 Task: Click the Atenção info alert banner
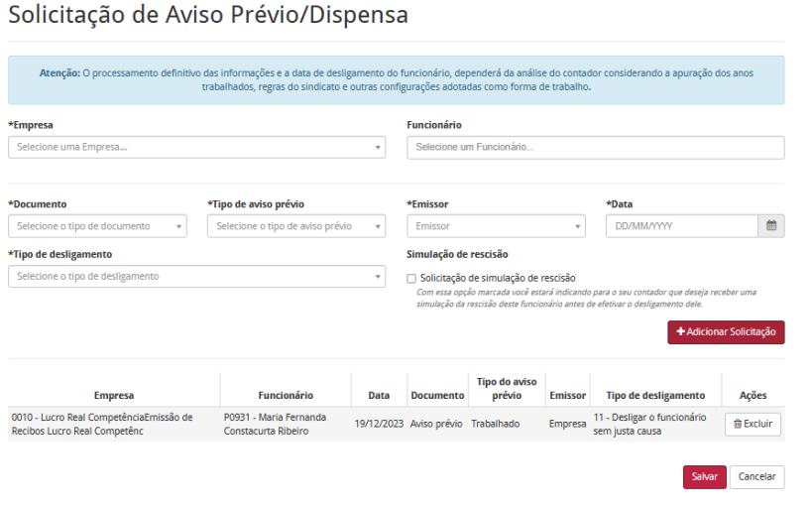(397, 80)
